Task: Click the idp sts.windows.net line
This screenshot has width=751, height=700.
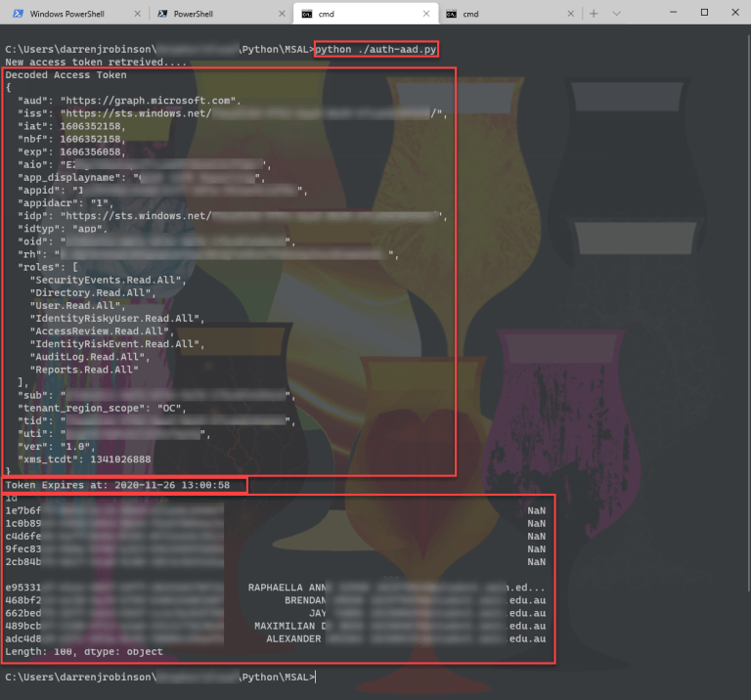Action: click(233, 216)
